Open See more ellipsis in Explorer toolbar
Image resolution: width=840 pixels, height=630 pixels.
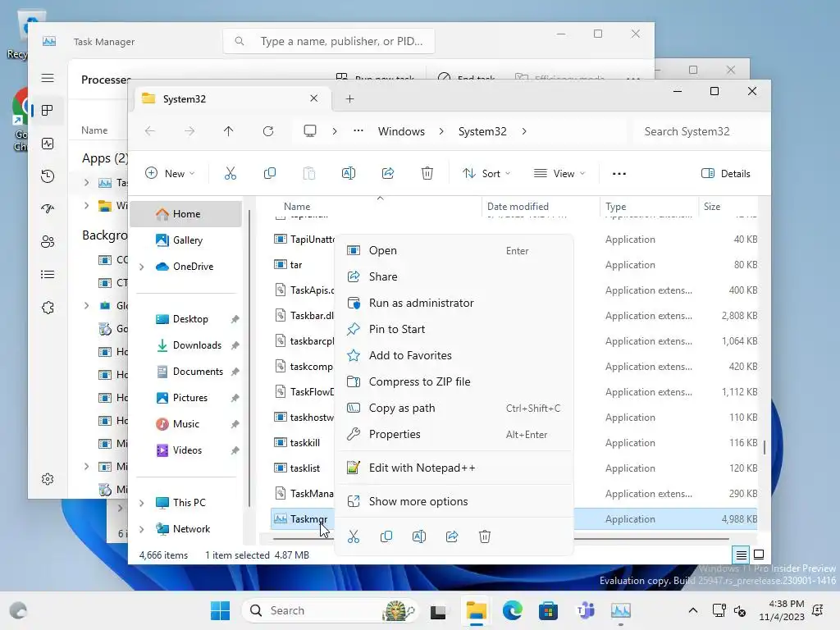[x=619, y=174]
